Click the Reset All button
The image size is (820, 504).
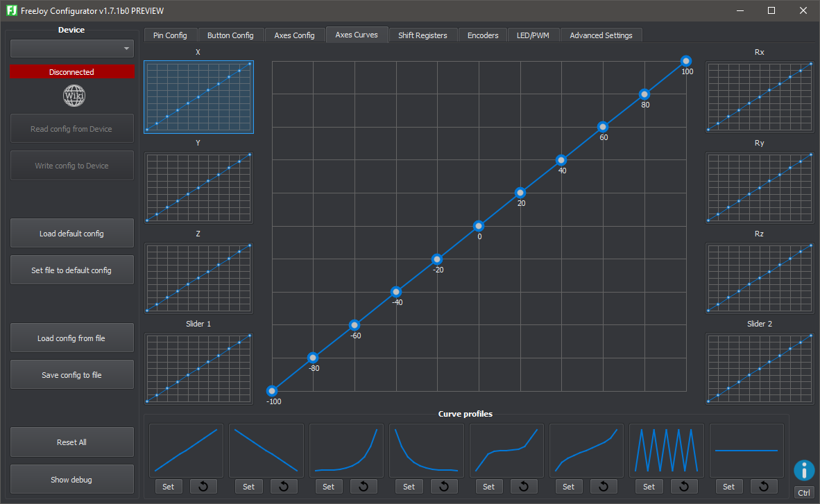click(71, 442)
